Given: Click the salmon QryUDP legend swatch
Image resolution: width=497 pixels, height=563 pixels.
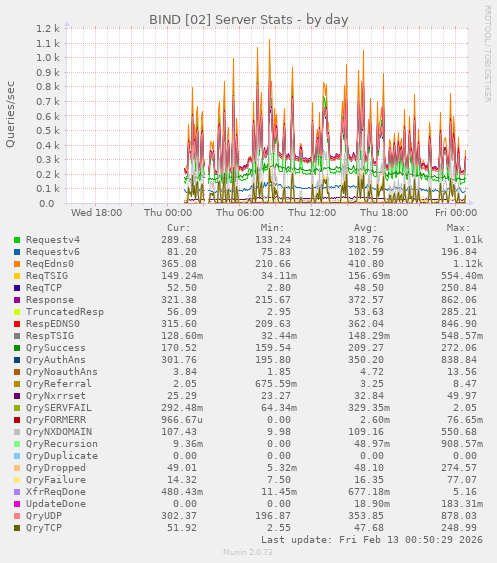Looking at the screenshot, I should [17, 516].
